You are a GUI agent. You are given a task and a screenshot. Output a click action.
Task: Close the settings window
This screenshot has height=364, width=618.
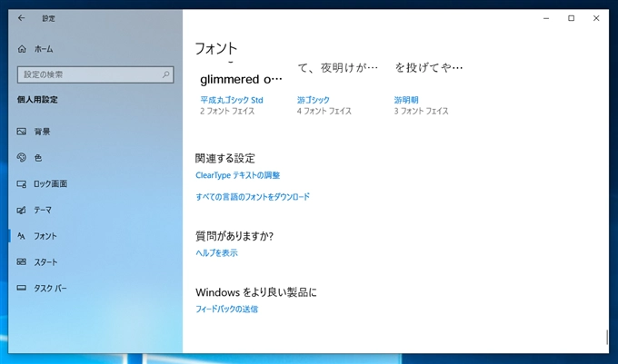[x=596, y=18]
